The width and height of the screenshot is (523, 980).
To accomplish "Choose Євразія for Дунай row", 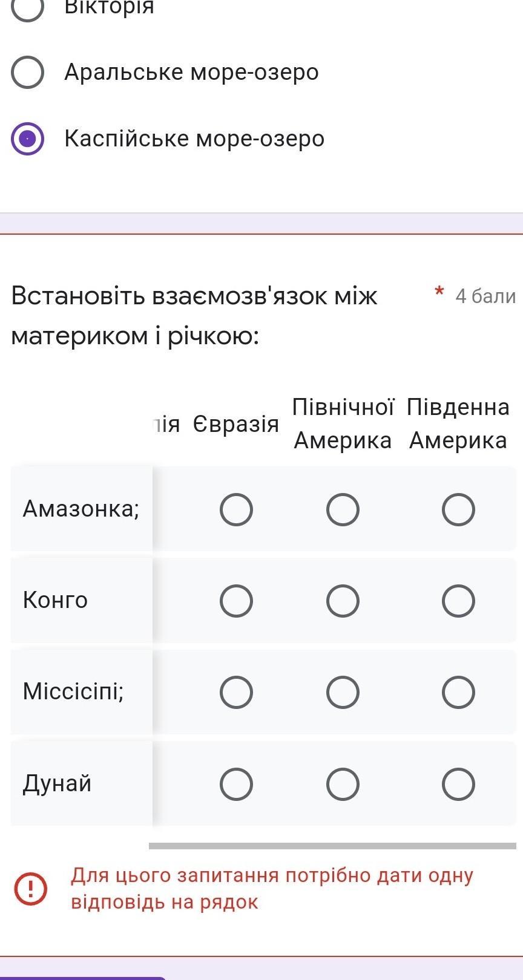I will 236,785.
